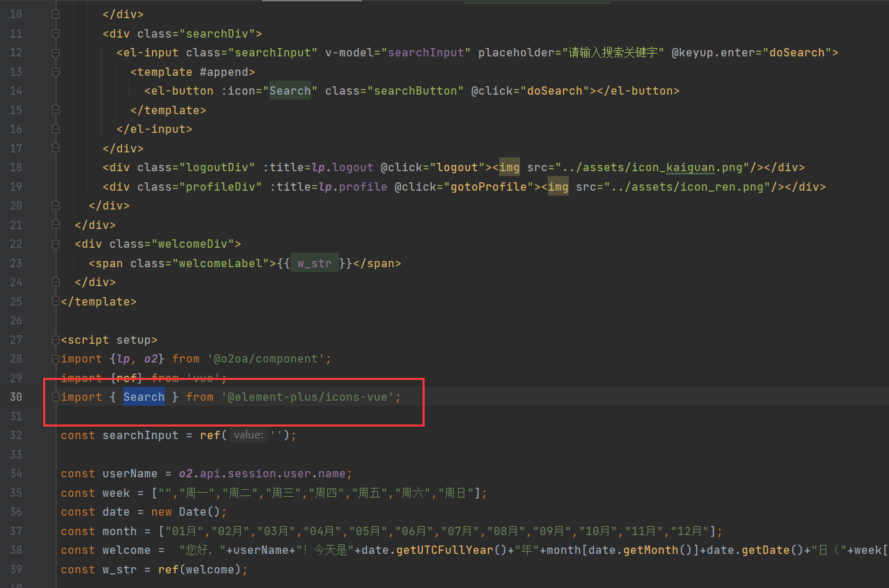
Task: Click the ../assets/icon_kaiguan.png image path
Action: [652, 167]
